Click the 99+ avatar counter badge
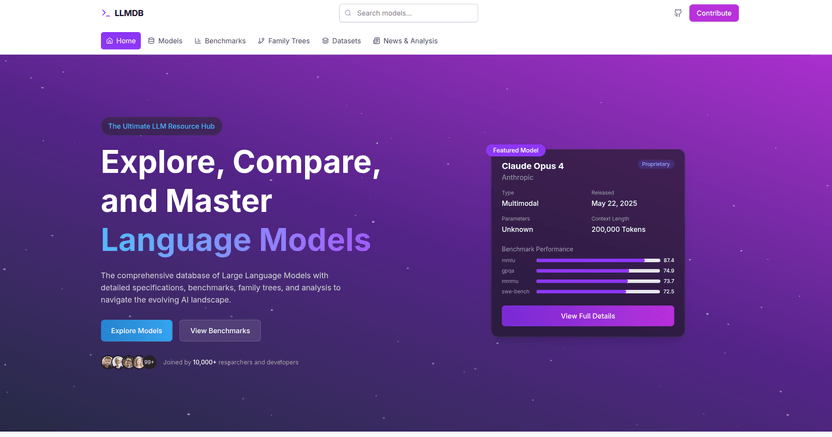The height and width of the screenshot is (437, 832). click(149, 362)
